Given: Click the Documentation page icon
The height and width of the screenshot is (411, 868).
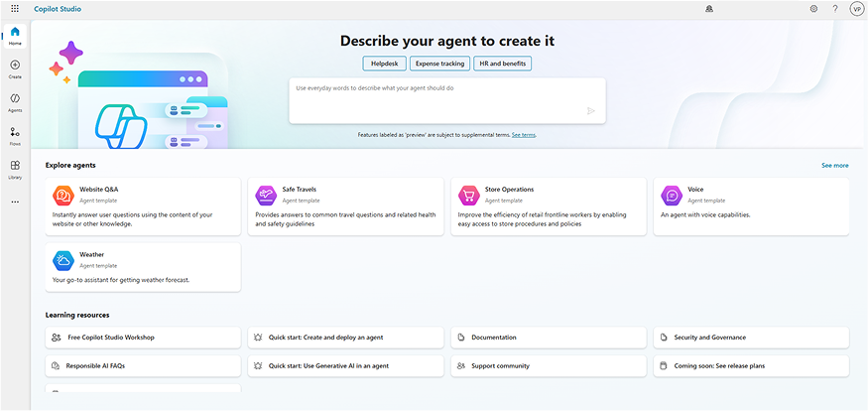Looking at the screenshot, I should (x=460, y=338).
